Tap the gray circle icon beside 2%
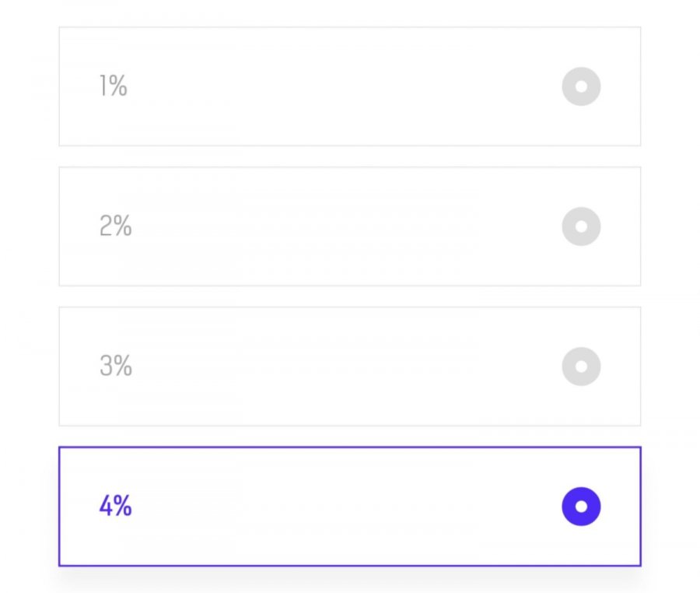Image resolution: width=700 pixels, height=593 pixels. (581, 226)
